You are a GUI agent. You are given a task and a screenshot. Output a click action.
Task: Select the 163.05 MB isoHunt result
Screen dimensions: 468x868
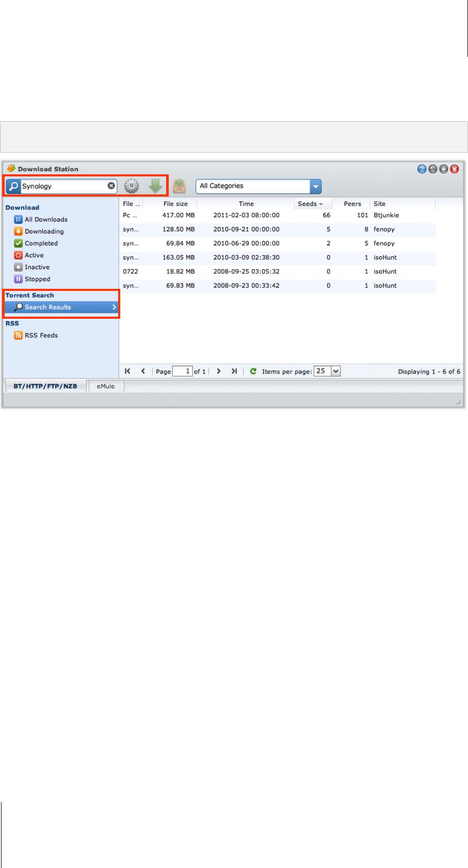click(x=278, y=257)
